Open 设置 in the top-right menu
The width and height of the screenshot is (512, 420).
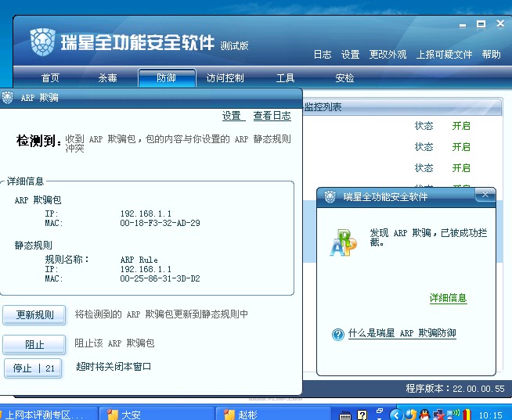(x=350, y=55)
